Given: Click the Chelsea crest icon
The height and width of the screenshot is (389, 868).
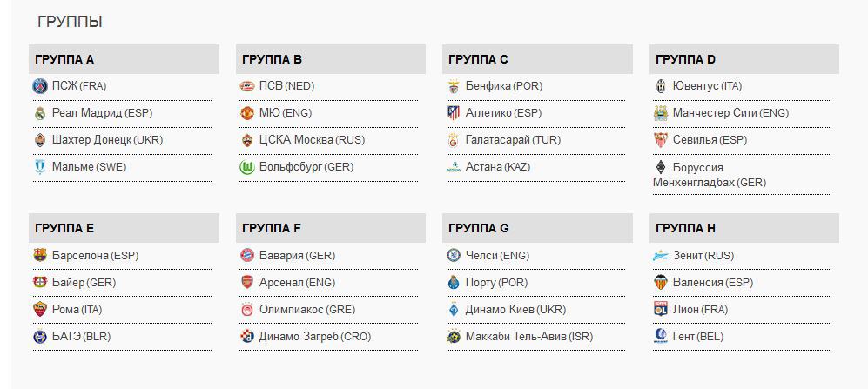Looking at the screenshot, I should coord(454,256).
